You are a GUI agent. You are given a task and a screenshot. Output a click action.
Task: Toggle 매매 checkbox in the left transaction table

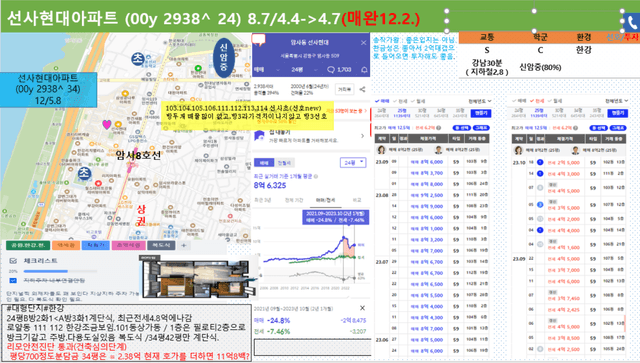[382, 101]
